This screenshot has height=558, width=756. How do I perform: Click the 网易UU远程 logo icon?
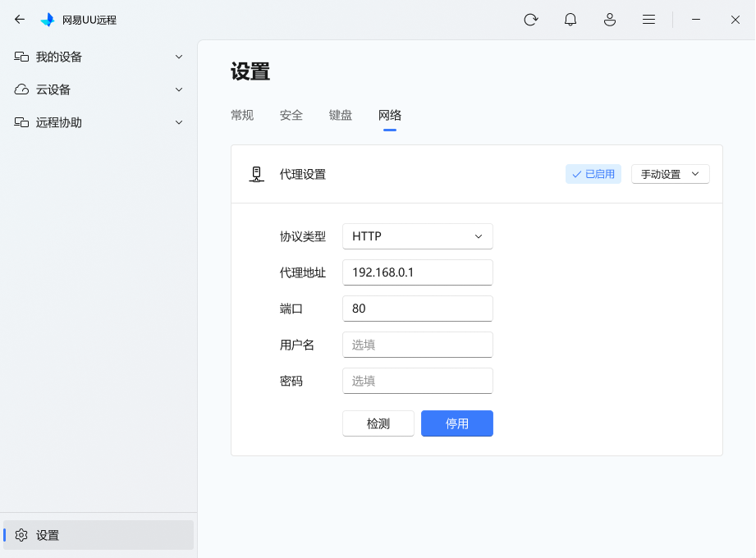click(x=48, y=20)
